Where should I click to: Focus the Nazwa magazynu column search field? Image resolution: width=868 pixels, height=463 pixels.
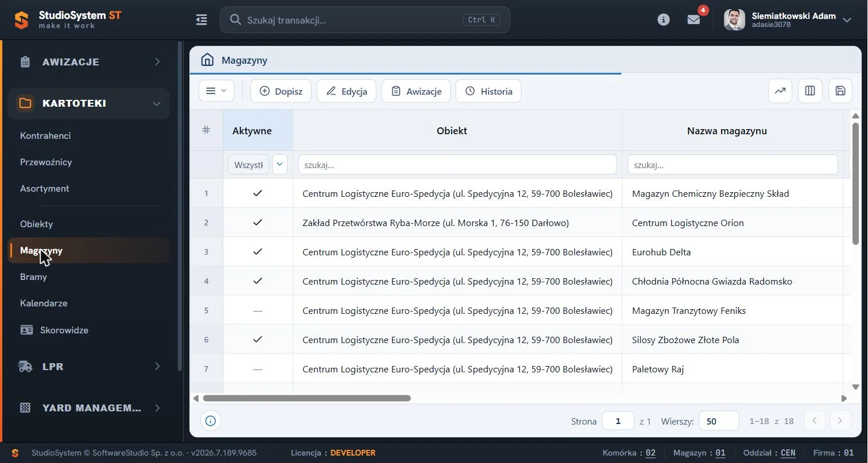point(733,164)
